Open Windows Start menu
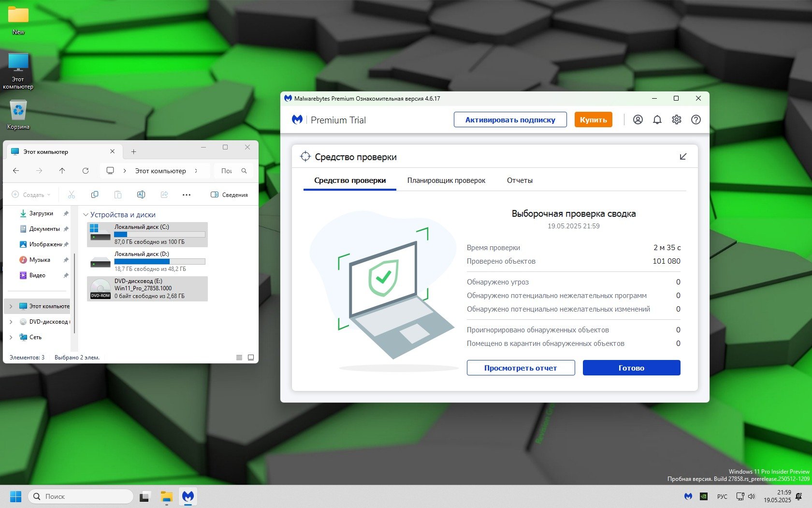This screenshot has width=812, height=508. [x=16, y=496]
